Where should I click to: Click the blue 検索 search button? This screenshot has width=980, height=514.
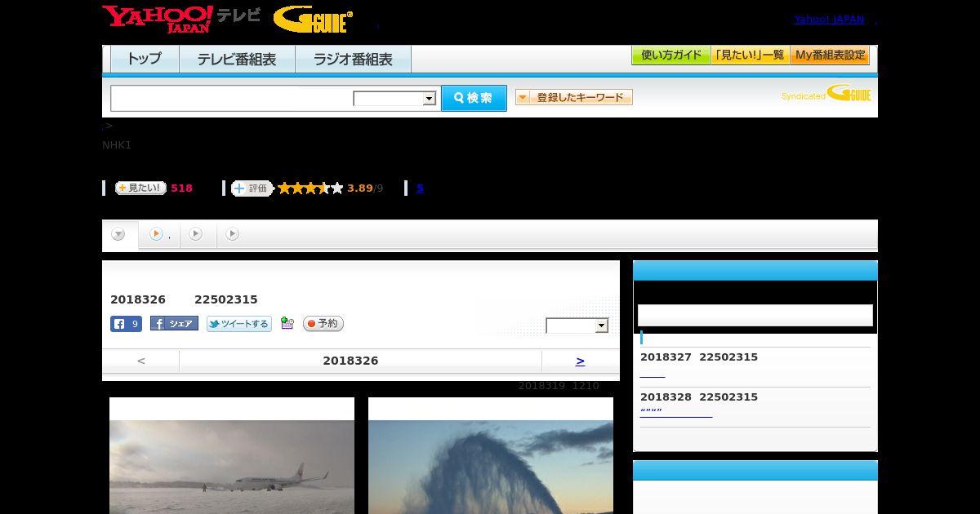474,98
